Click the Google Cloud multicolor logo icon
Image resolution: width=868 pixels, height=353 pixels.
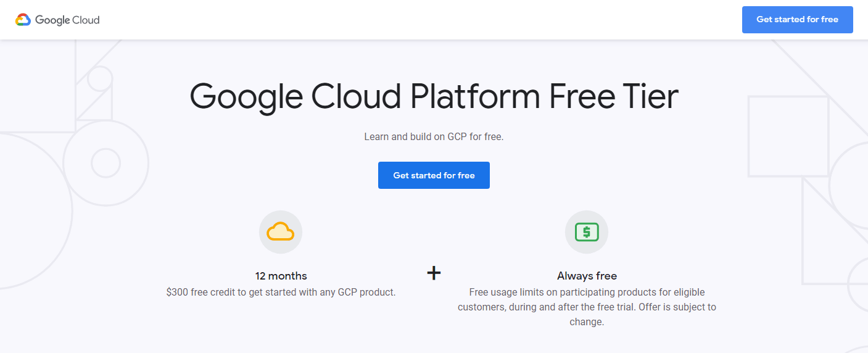point(23,20)
